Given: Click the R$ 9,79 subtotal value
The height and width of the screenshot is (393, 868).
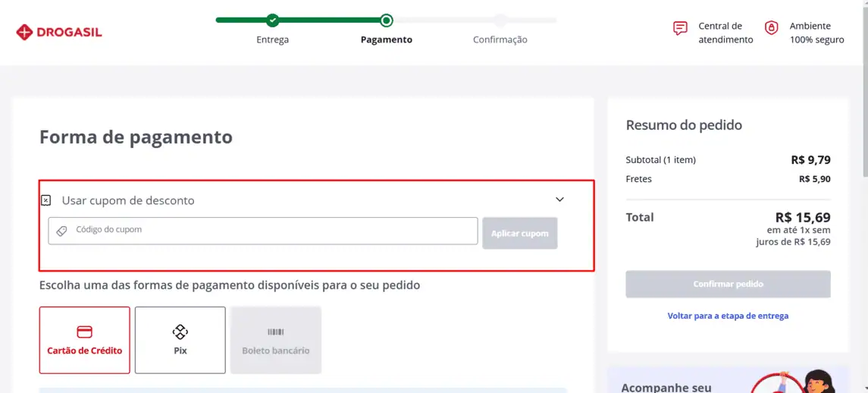Looking at the screenshot, I should (811, 160).
